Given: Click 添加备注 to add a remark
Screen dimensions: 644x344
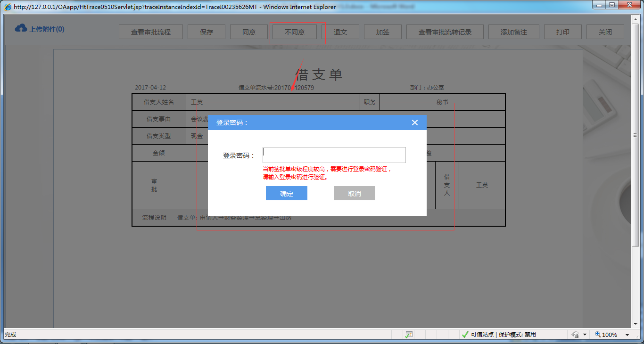Looking at the screenshot, I should coord(513,32).
